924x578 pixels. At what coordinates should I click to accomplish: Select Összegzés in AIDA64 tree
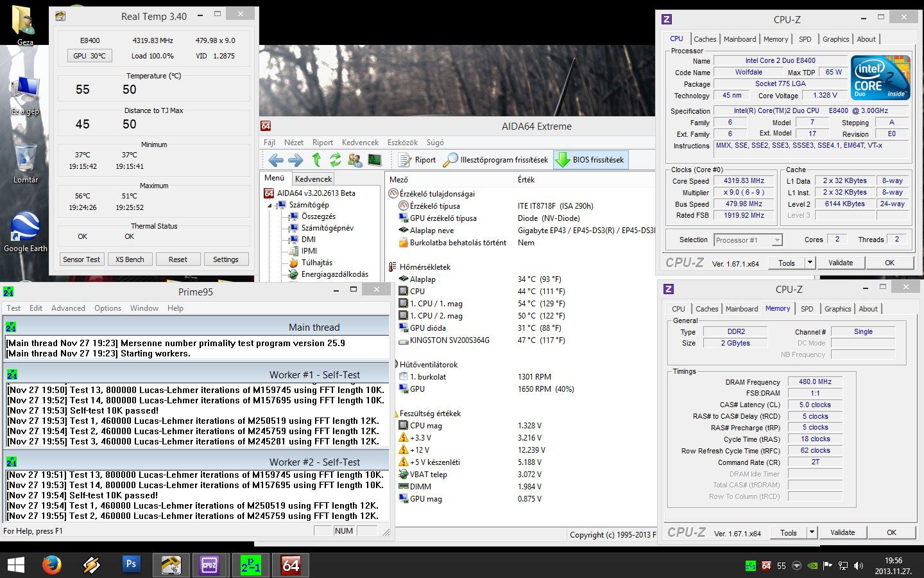318,217
